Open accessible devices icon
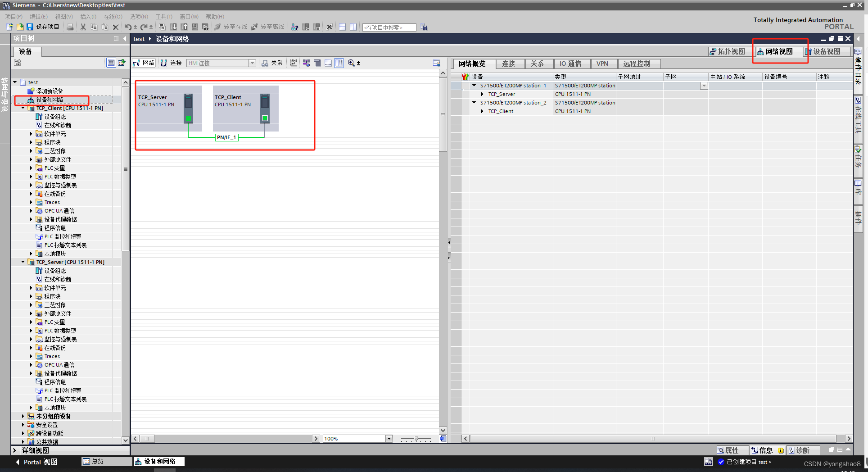 pyautogui.click(x=295, y=27)
